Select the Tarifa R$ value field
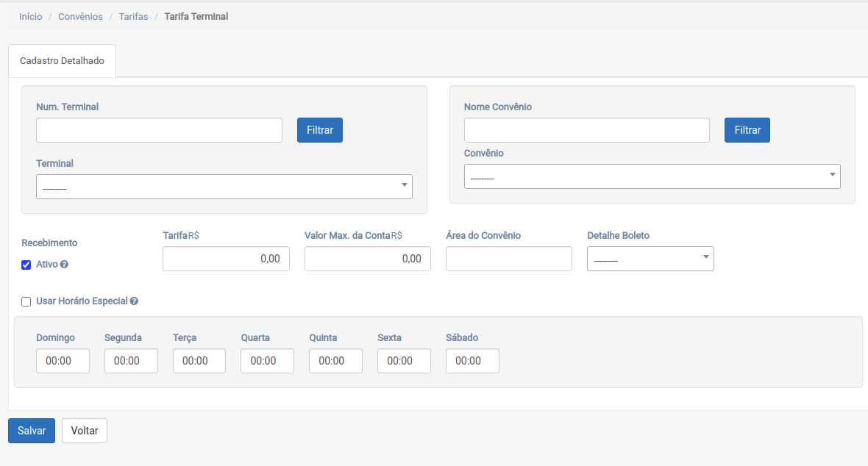Image resolution: width=868 pixels, height=466 pixels. (x=226, y=259)
